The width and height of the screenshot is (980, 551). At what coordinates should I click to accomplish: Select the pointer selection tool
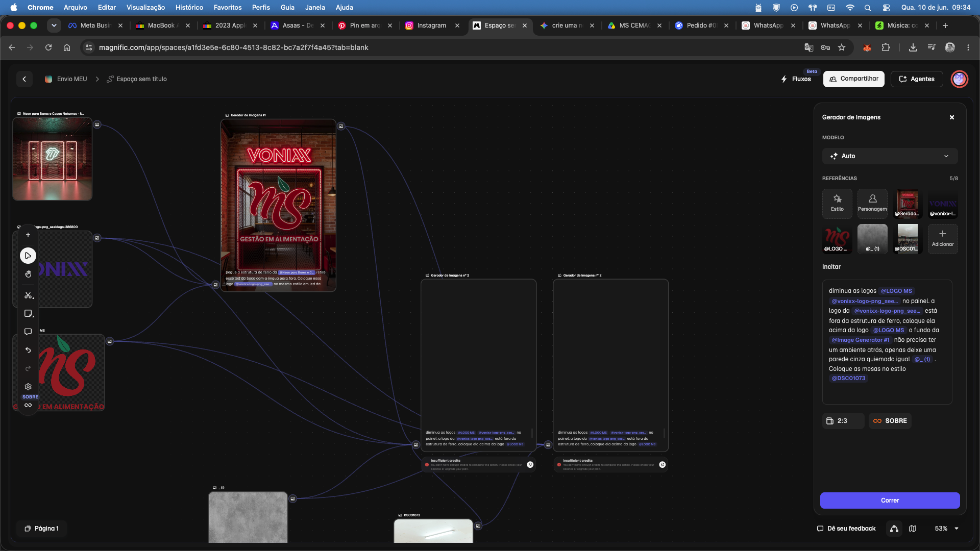(28, 256)
